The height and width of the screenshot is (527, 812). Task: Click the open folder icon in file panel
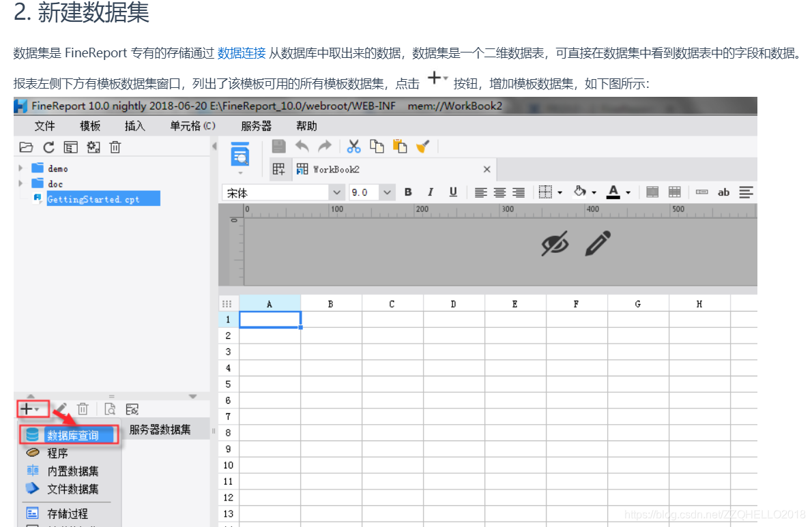[26, 147]
